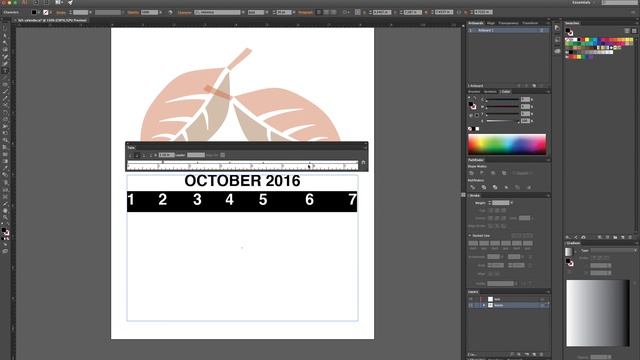Open the font family dropdown in the control bar
640x360 pixels.
[243, 12]
